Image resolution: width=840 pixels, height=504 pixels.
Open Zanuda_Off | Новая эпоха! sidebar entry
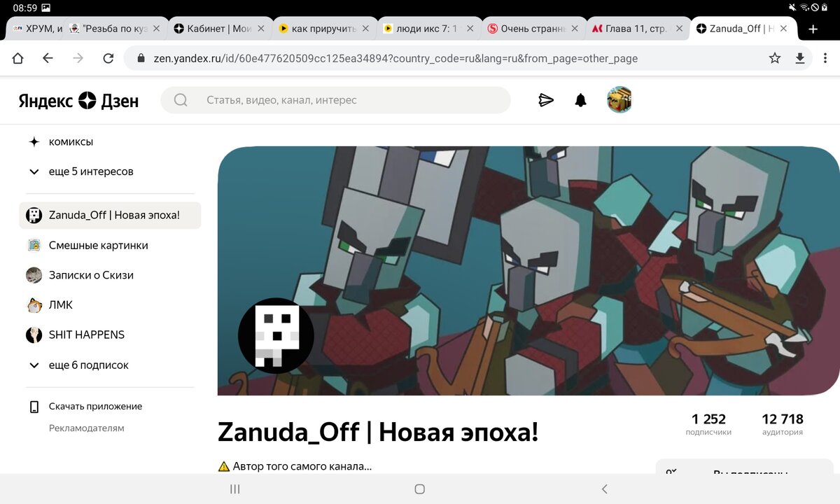tap(110, 216)
